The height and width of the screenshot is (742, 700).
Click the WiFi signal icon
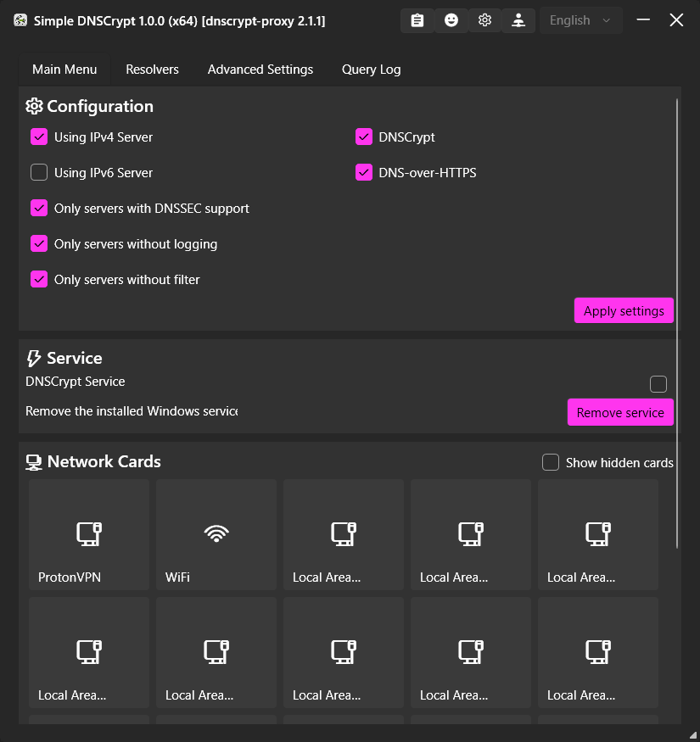tap(216, 533)
